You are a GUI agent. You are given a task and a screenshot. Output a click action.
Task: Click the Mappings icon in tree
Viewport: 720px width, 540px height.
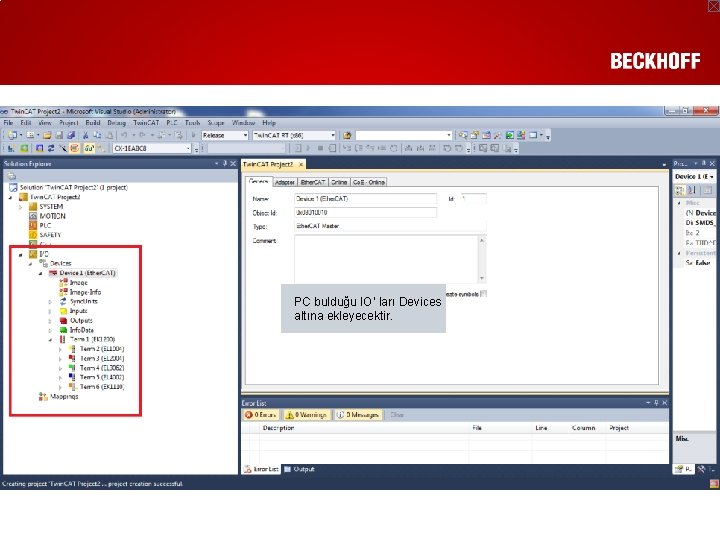(43, 396)
